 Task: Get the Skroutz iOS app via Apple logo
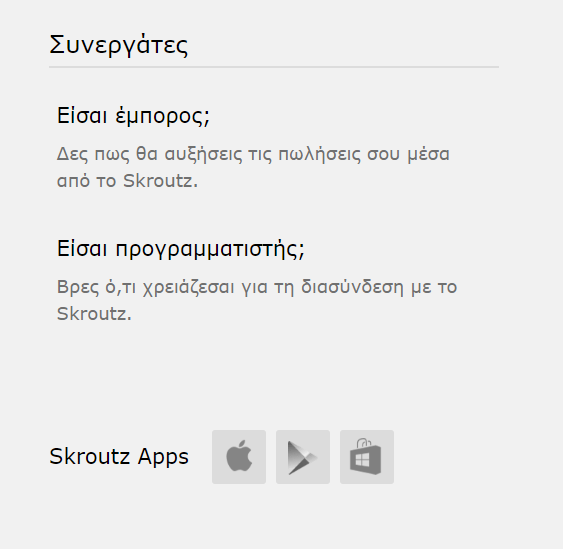(239, 457)
